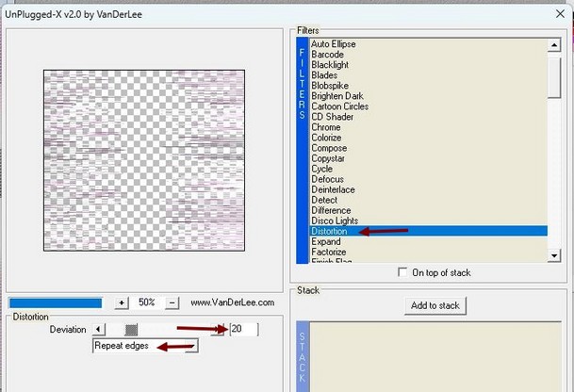Select highlighted Distortion filter
The image size is (574, 392).
click(x=428, y=231)
